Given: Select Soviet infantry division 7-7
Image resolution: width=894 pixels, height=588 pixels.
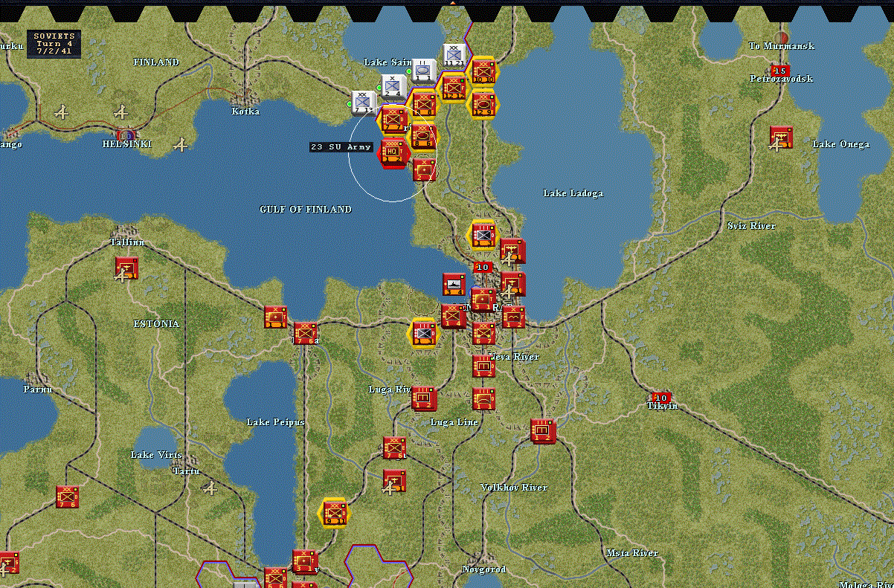Looking at the screenshot, I should click(x=393, y=119).
